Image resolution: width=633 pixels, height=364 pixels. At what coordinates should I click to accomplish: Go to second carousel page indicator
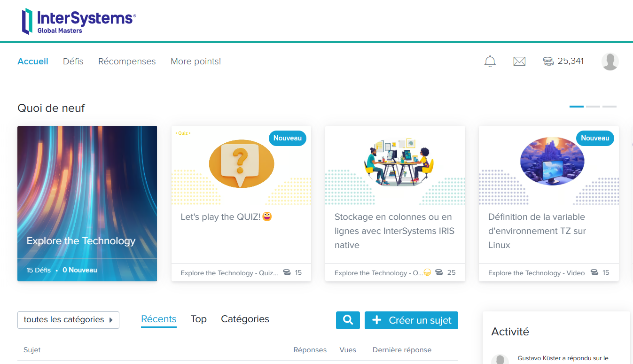click(593, 107)
